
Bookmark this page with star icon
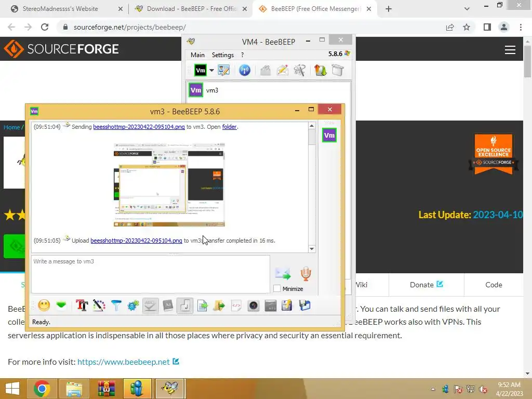point(467,27)
